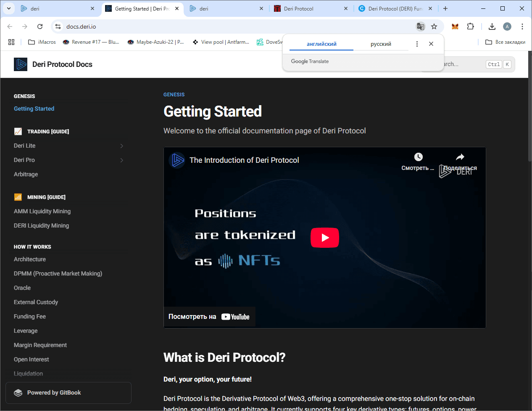Open the iMacros bookmark folder
532x411 pixels.
42,42
